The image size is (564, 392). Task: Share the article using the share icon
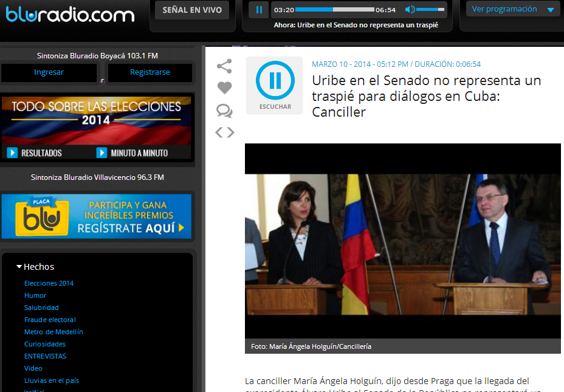(x=224, y=66)
